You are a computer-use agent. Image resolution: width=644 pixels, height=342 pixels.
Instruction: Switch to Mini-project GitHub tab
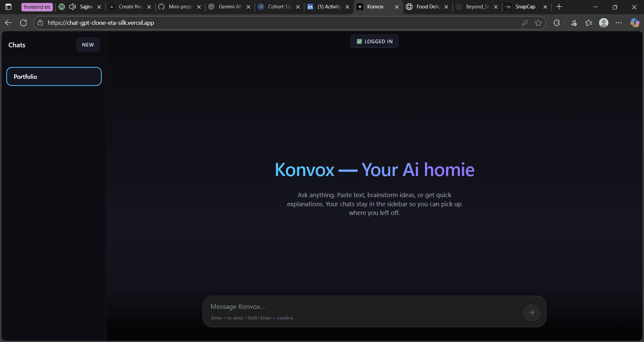(181, 7)
